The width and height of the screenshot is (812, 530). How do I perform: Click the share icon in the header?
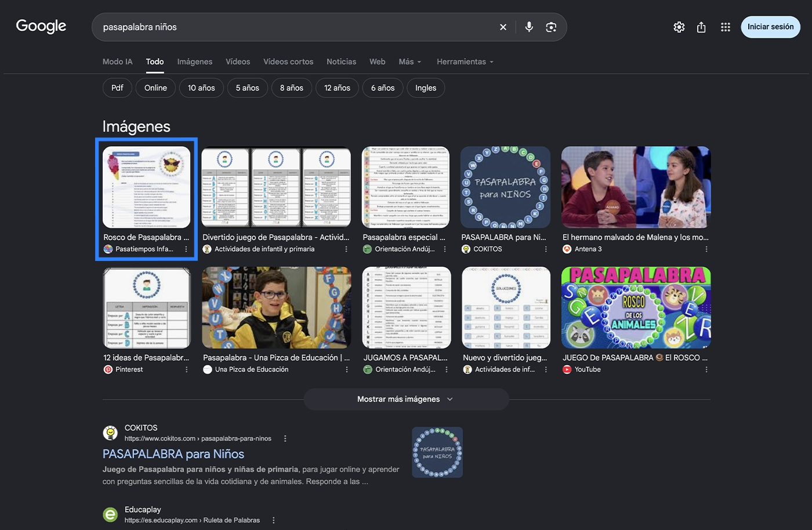coord(701,27)
